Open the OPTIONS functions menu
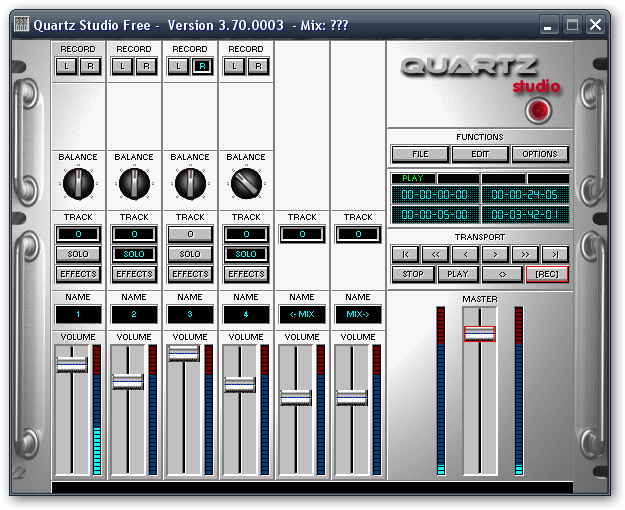The height and width of the screenshot is (510, 625). coord(540,154)
